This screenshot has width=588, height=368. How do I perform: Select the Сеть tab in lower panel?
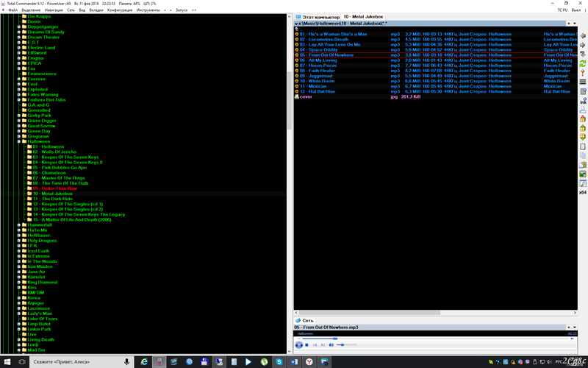(304, 320)
